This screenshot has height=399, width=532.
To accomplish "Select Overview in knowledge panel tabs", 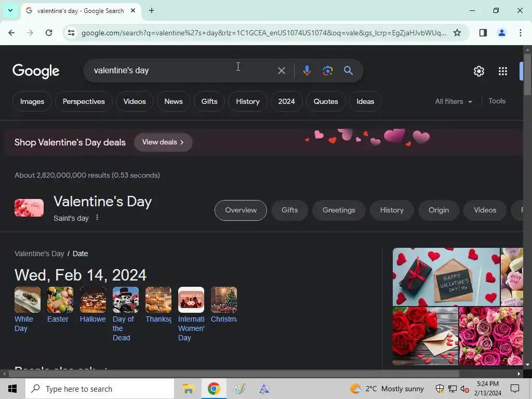I will pos(241,210).
